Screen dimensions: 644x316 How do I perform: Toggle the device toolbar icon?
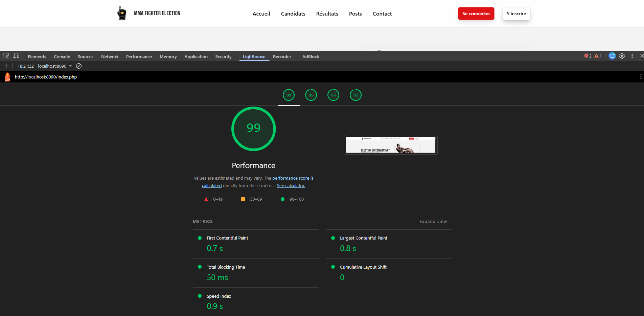pyautogui.click(x=16, y=56)
